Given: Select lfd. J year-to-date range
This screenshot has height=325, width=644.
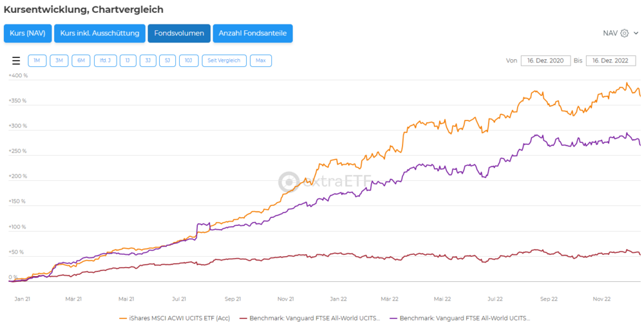Looking at the screenshot, I should click(x=105, y=60).
